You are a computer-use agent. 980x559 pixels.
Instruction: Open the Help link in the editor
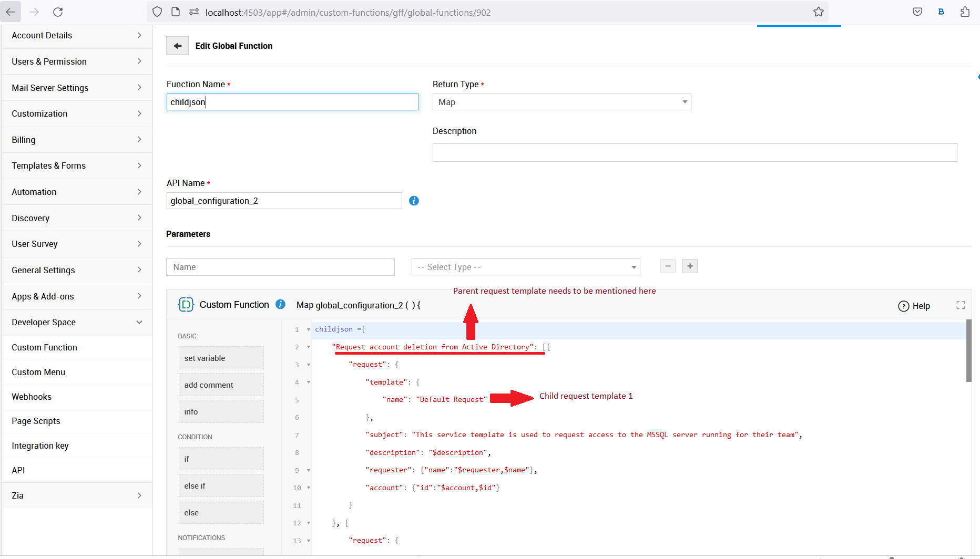point(914,306)
